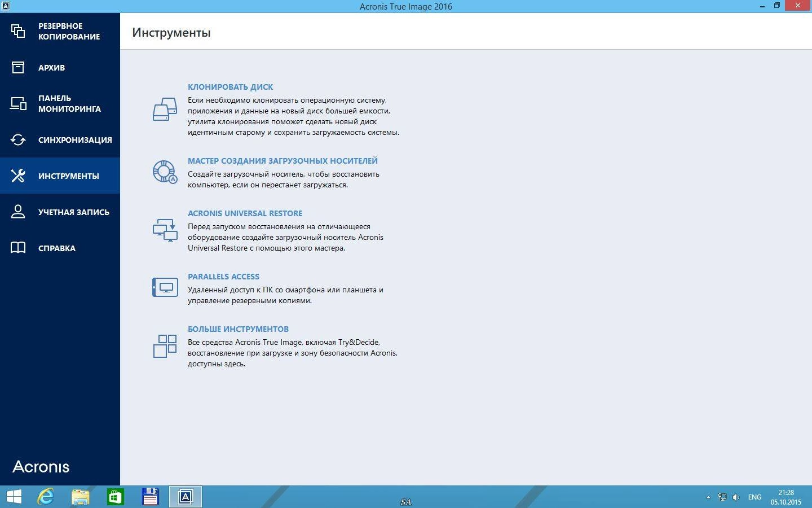812x508 pixels.
Task: Open МАСТЕР СОЗДАНИЯ ЗАГРУЗОЧНЫХ НОСИТЕЛЕЙ link
Action: click(x=283, y=161)
